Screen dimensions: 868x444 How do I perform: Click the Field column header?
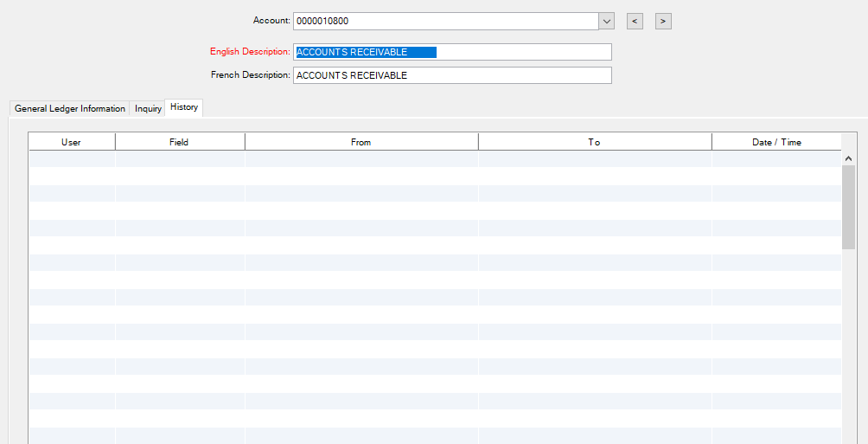click(x=179, y=142)
